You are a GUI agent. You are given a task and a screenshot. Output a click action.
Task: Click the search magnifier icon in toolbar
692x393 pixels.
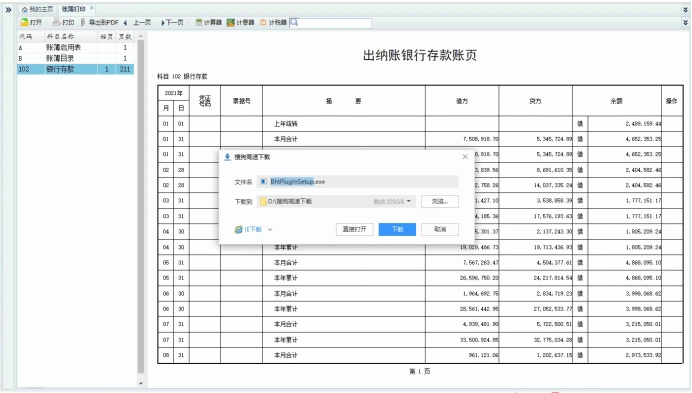tap(294, 22)
